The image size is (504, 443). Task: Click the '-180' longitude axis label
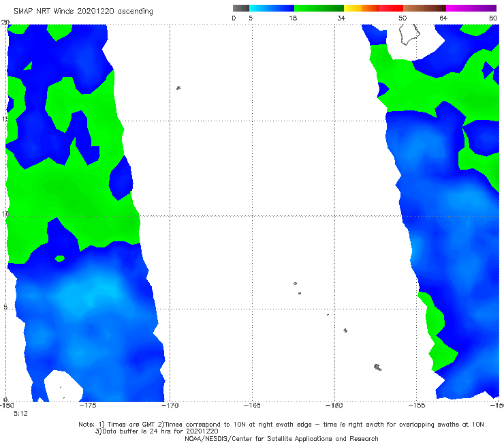pos(7,406)
